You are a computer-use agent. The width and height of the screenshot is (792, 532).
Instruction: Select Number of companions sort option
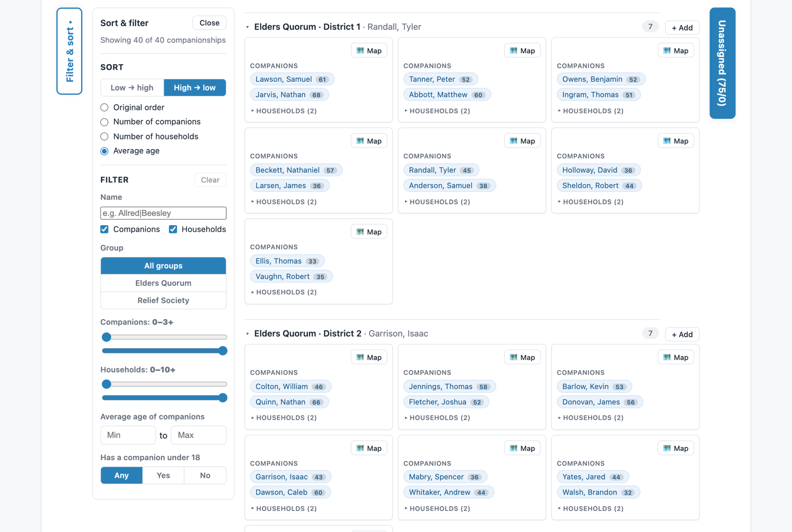[104, 122]
